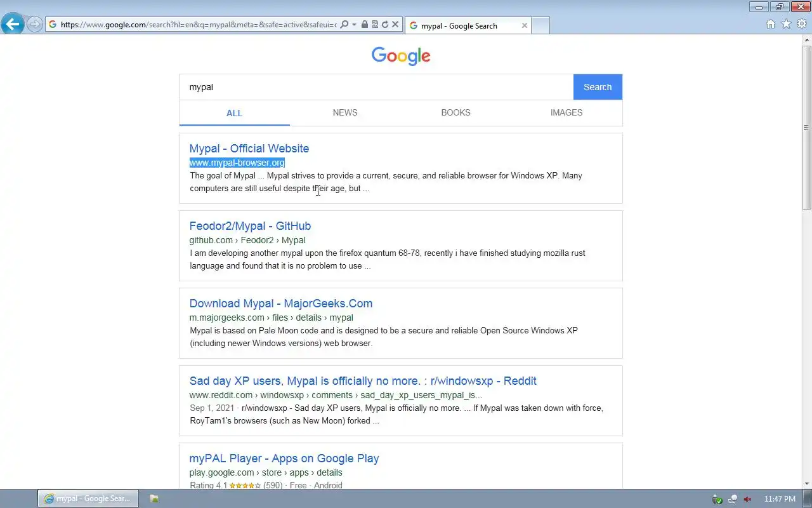Switch to the mypal - Google Search tab

click(x=467, y=25)
